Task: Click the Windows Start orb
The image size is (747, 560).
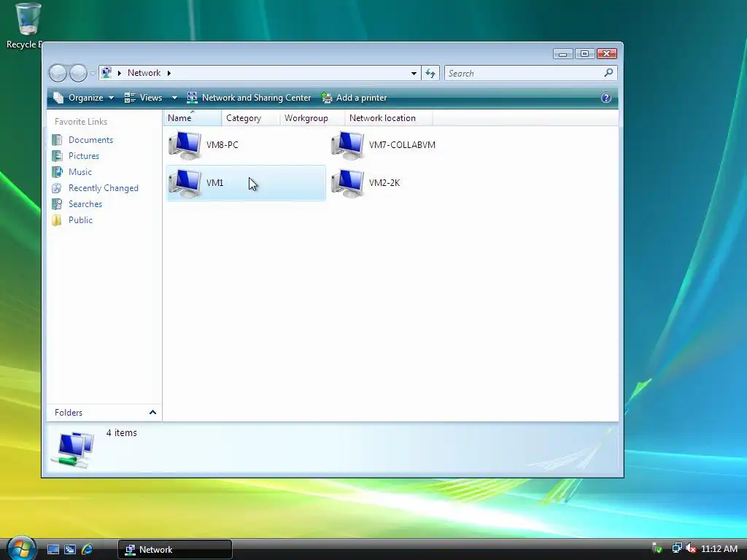Action: coord(21,548)
